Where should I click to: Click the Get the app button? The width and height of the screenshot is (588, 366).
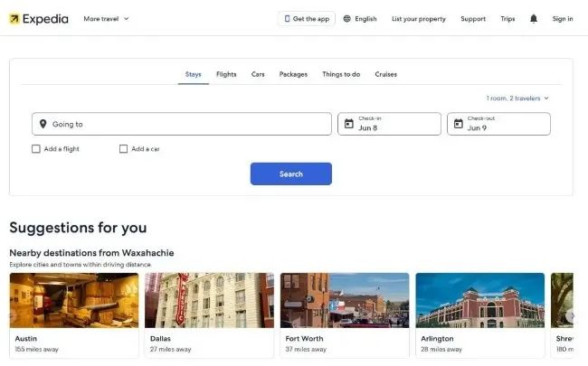[307, 19]
